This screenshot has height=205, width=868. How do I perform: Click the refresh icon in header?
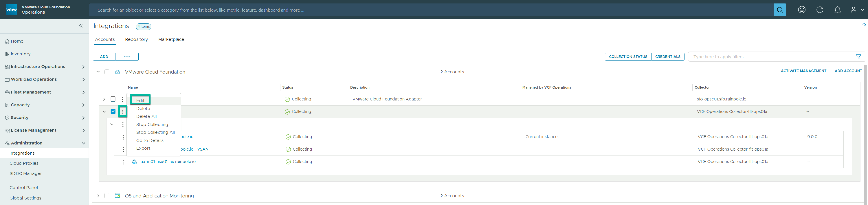tap(820, 10)
